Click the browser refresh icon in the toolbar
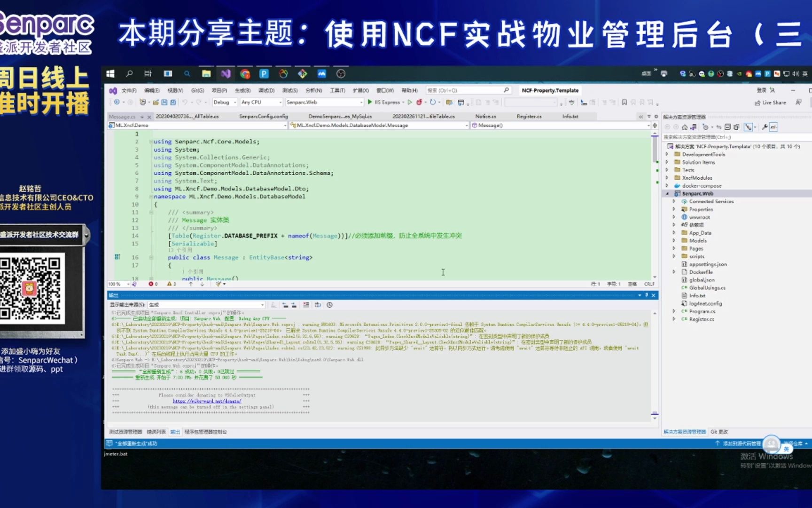812x508 pixels. [x=432, y=102]
